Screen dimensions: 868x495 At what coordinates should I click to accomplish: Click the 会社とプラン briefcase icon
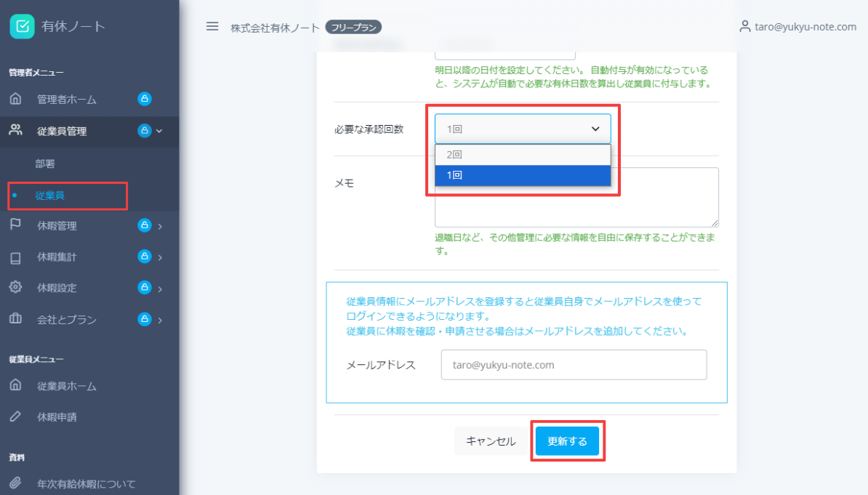(x=16, y=318)
